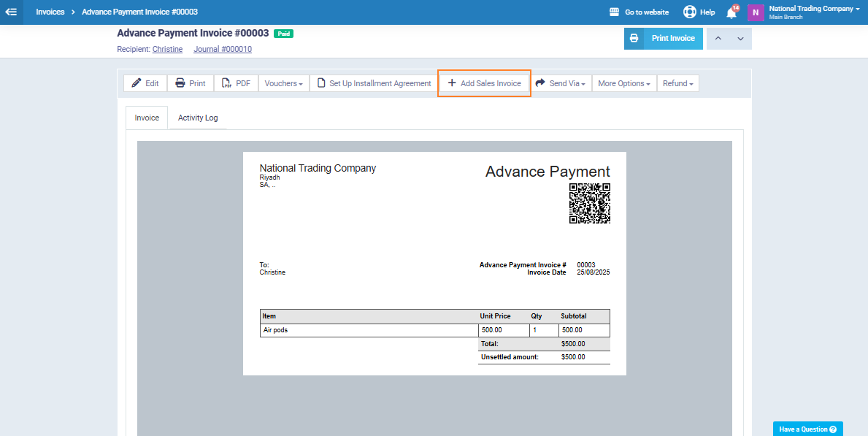Image resolution: width=868 pixels, height=436 pixels.
Task: Open notifications bell with 14 badge
Action: click(731, 12)
